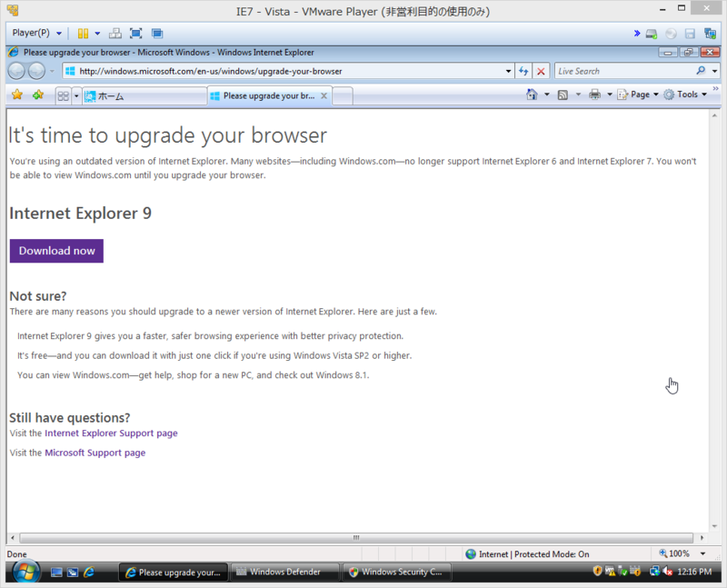Open Internet Explorer Support page link
This screenshot has width=727, height=588.
coord(111,434)
